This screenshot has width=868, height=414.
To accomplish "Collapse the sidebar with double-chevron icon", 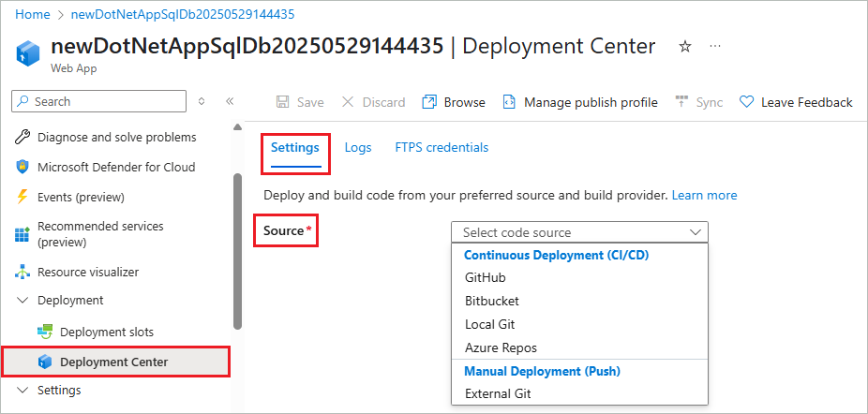I will [x=230, y=101].
